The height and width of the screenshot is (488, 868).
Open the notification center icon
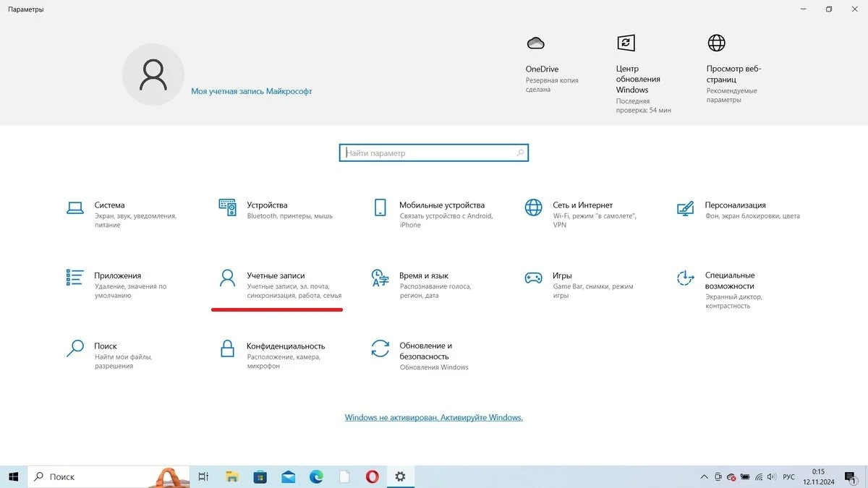[x=851, y=477]
